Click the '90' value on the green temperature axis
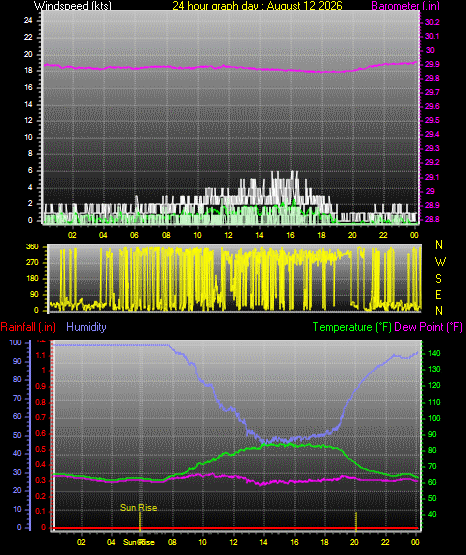The image size is (466, 555). 432,434
